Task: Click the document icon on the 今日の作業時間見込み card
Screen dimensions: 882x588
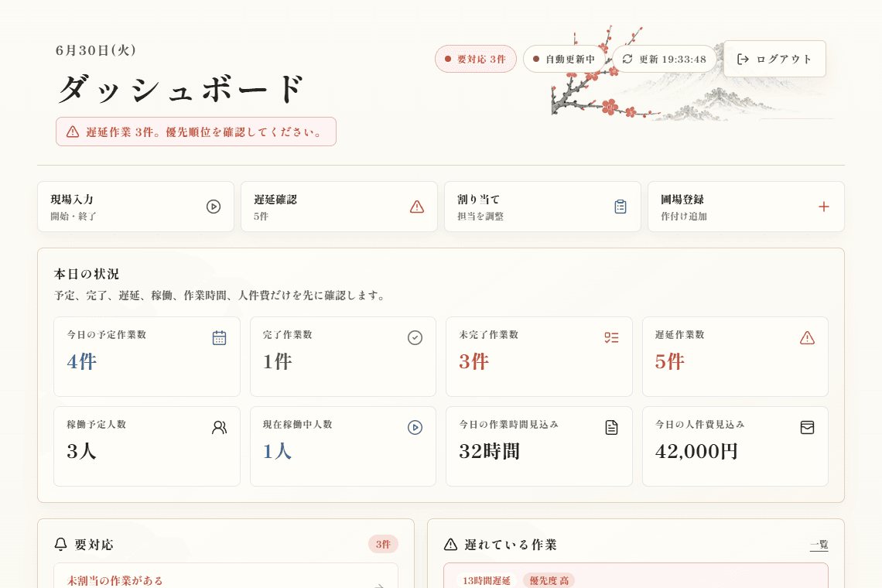Action: pos(611,428)
